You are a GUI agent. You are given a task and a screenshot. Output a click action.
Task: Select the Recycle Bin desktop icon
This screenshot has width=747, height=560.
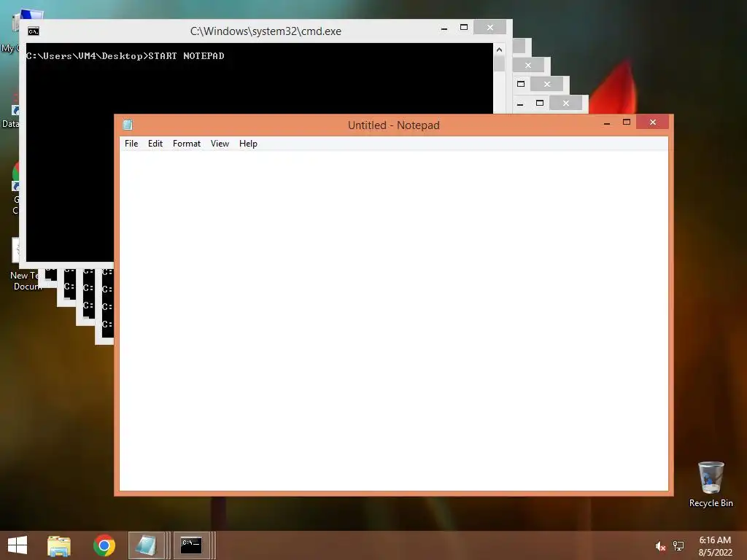[711, 484]
